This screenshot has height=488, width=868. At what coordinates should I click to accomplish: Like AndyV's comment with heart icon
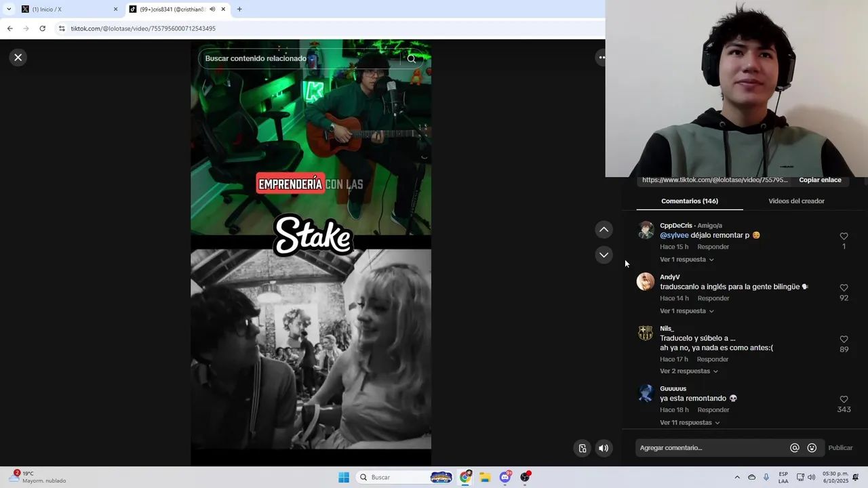(844, 287)
